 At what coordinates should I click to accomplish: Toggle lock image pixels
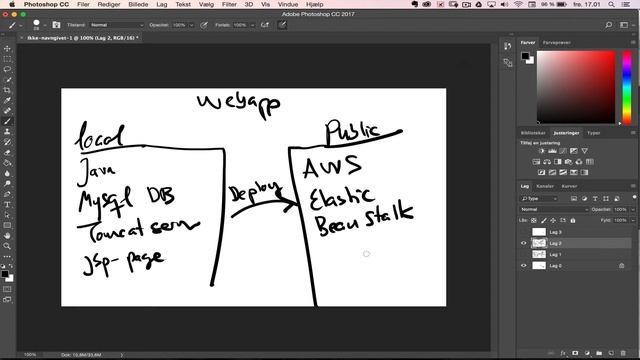(x=544, y=220)
